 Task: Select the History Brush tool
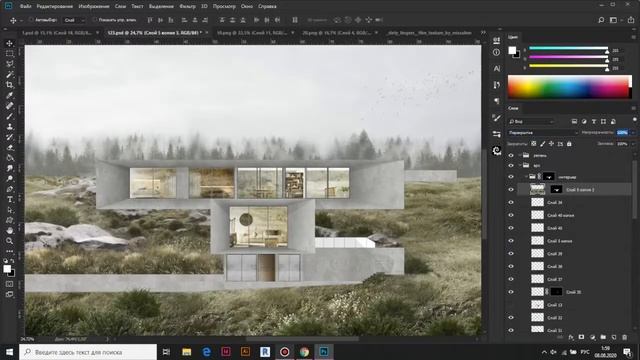tap(9, 137)
